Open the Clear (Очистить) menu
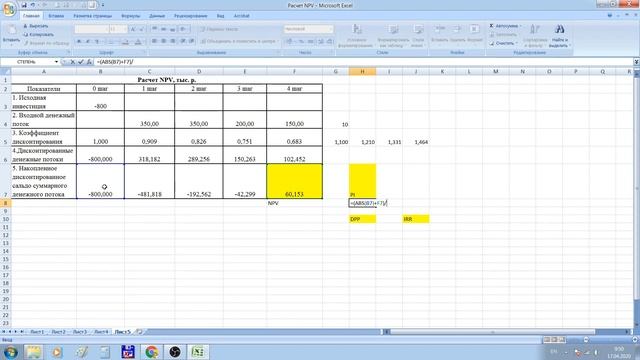 point(504,43)
